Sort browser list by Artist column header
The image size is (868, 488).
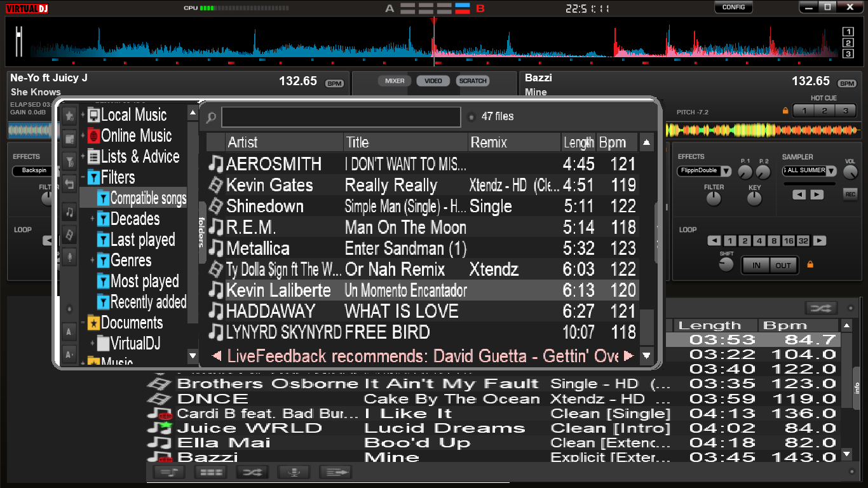(x=284, y=142)
